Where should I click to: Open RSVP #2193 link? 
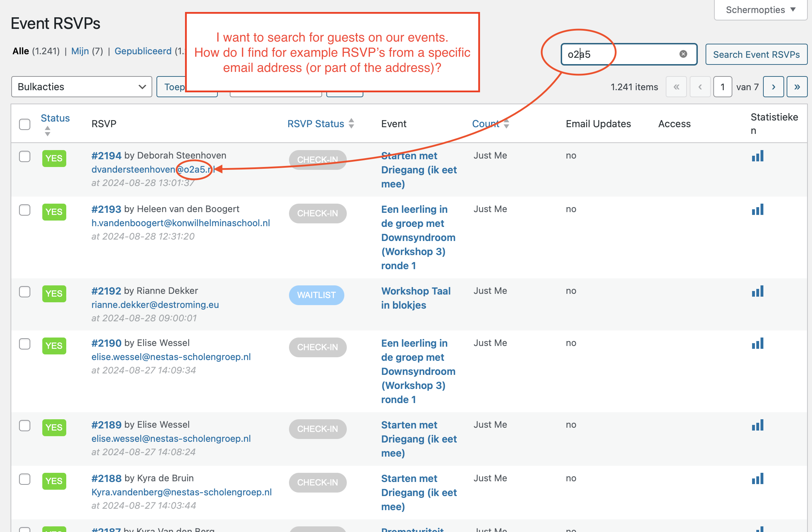106,209
